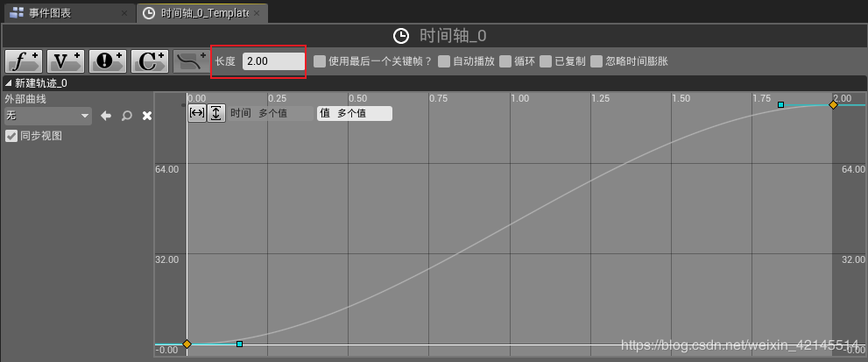868x362 pixels.
Task: Click the 0.25 time ruler label
Action: click(278, 99)
